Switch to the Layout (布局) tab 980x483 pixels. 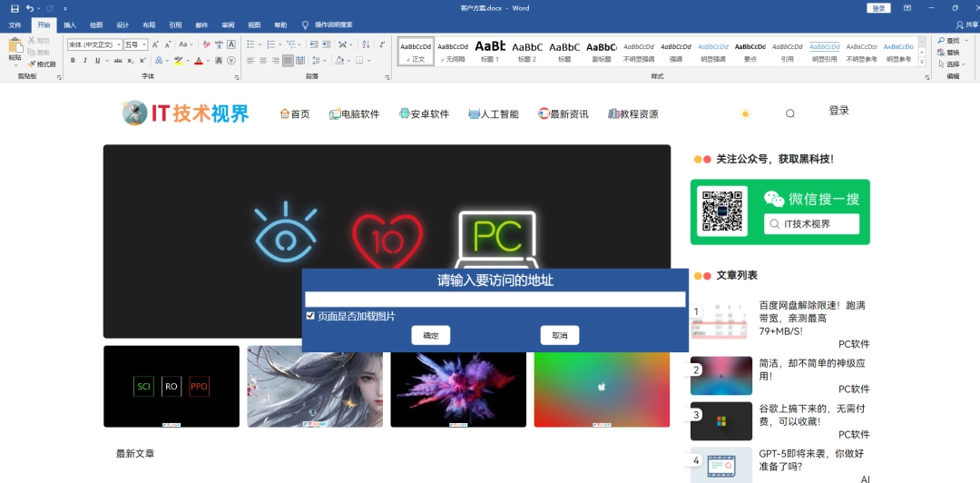(149, 25)
